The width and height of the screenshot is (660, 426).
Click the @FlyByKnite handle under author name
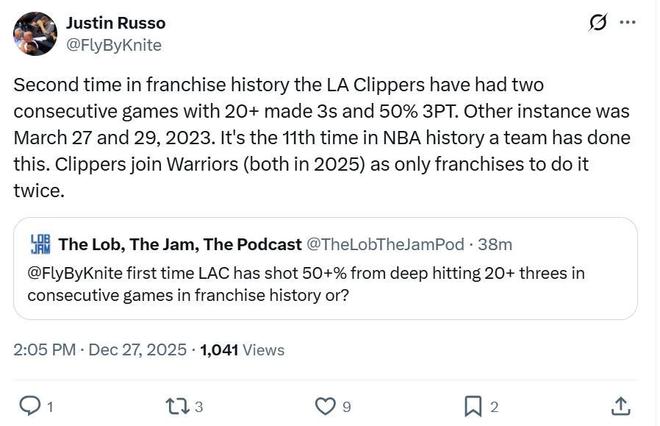[x=113, y=45]
